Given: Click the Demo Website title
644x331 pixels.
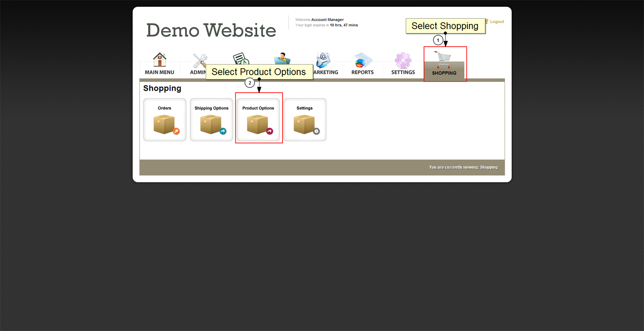Looking at the screenshot, I should (x=211, y=30).
